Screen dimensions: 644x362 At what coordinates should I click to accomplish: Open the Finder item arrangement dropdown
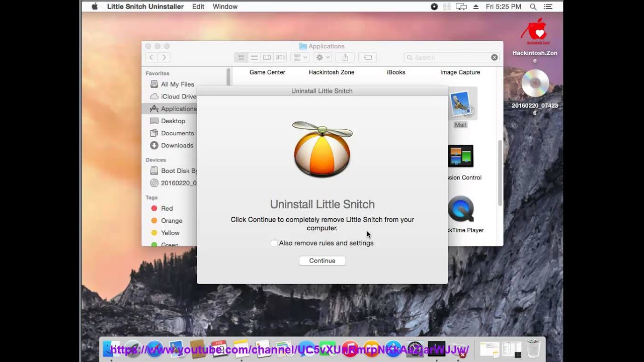coord(300,57)
